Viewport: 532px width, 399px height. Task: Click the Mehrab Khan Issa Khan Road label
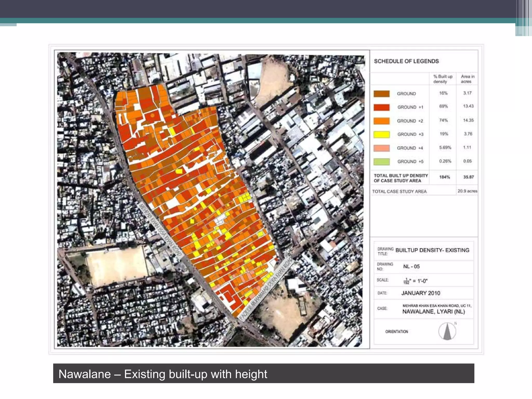(x=161, y=230)
